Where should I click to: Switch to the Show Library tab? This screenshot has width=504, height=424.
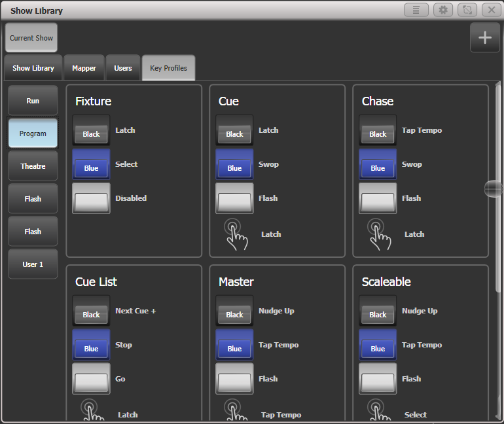(x=33, y=68)
